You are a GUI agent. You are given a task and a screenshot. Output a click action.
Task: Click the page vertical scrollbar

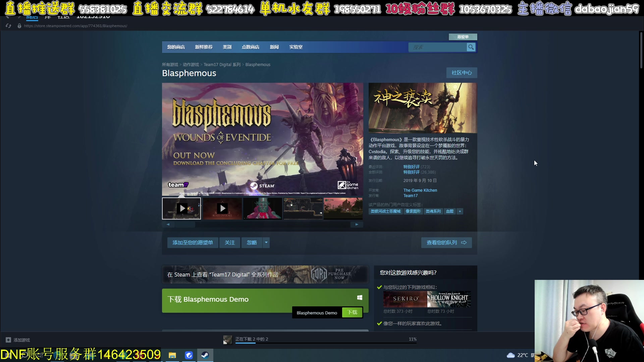(x=641, y=50)
